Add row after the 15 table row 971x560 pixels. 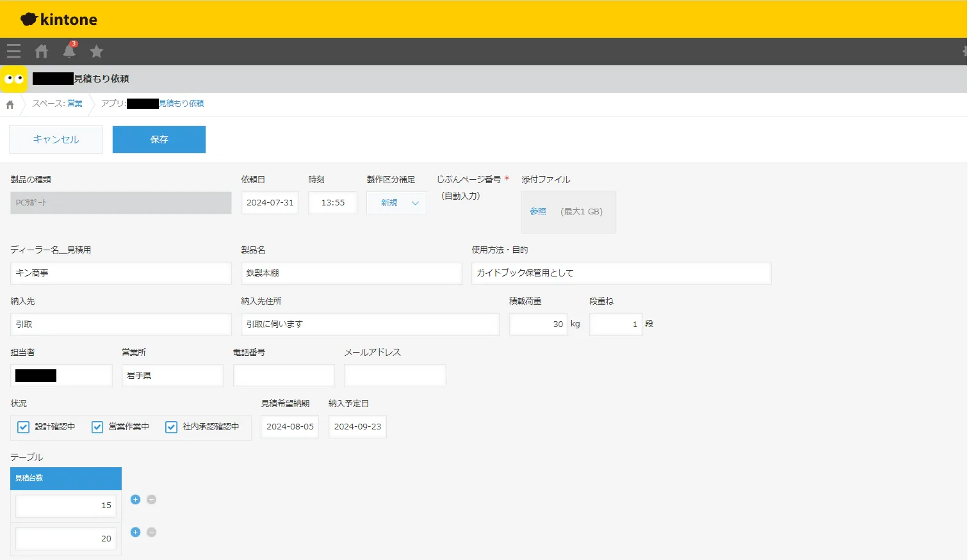pos(135,500)
